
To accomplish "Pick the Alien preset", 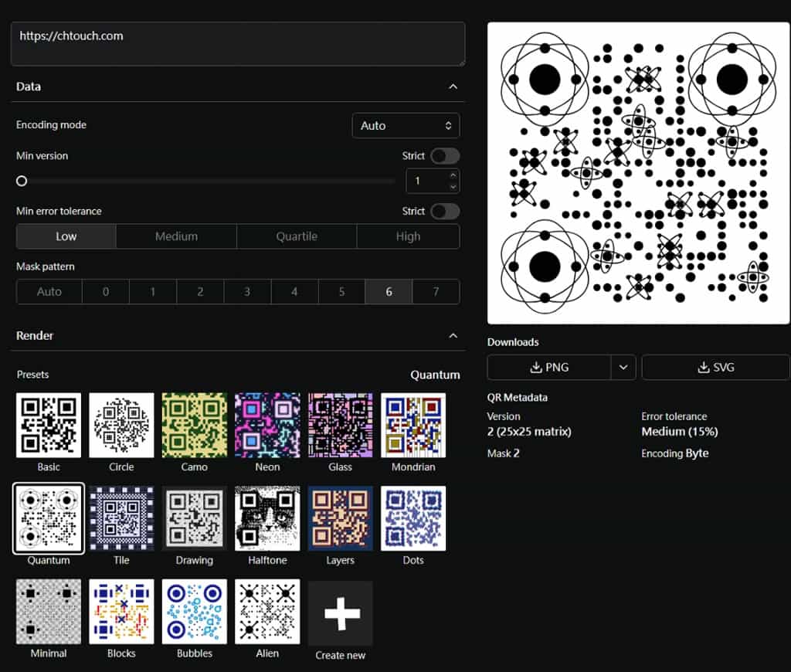I will click(x=267, y=612).
